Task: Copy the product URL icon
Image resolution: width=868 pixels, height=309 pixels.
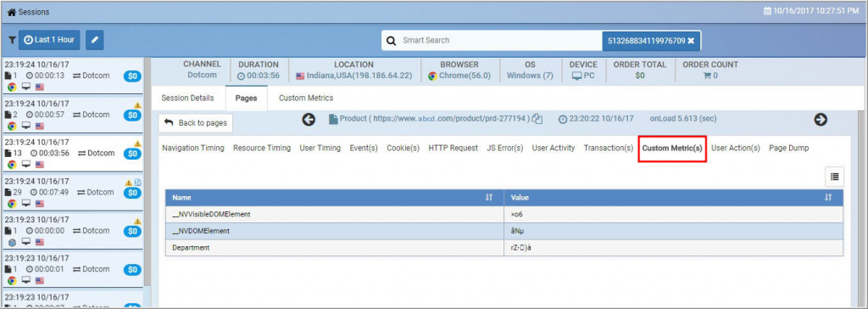Action: coord(537,120)
